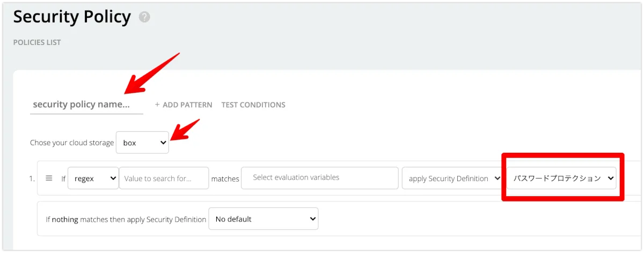Image resolution: width=644 pixels, height=253 pixels.
Task: Click the help question mark icon
Action: [144, 17]
